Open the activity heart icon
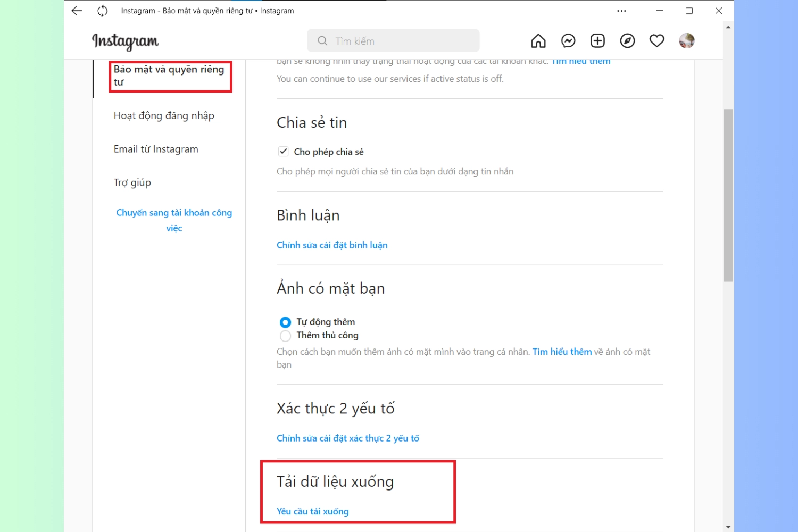The height and width of the screenshot is (532, 798). pyautogui.click(x=657, y=41)
